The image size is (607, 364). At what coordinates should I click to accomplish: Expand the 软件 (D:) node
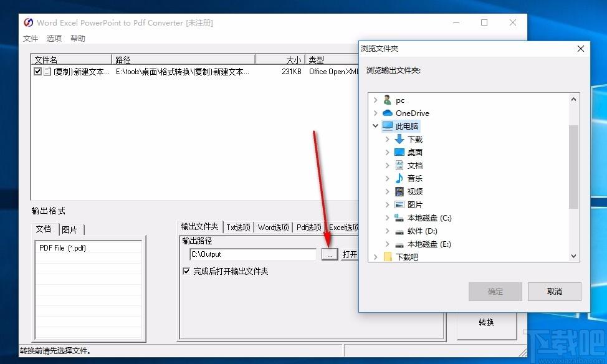tap(387, 231)
